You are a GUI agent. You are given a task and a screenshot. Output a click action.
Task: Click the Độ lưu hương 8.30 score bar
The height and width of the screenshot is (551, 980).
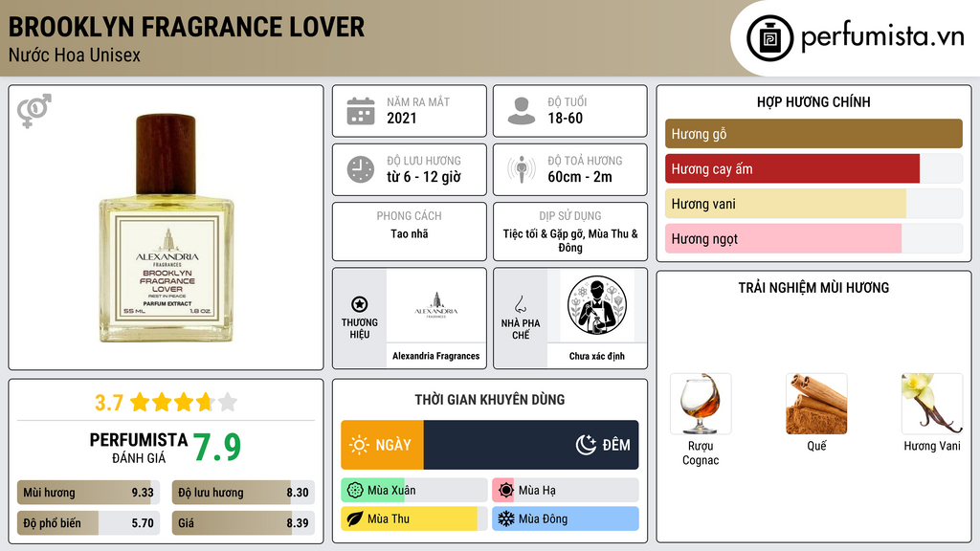pyautogui.click(x=243, y=493)
